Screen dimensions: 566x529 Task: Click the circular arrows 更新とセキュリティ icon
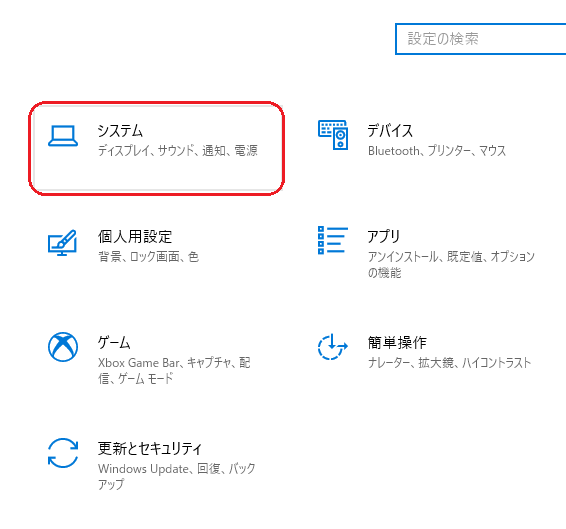pos(63,453)
